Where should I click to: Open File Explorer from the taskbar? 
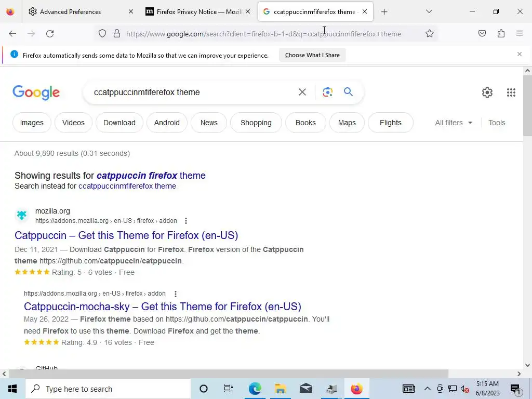click(x=280, y=389)
